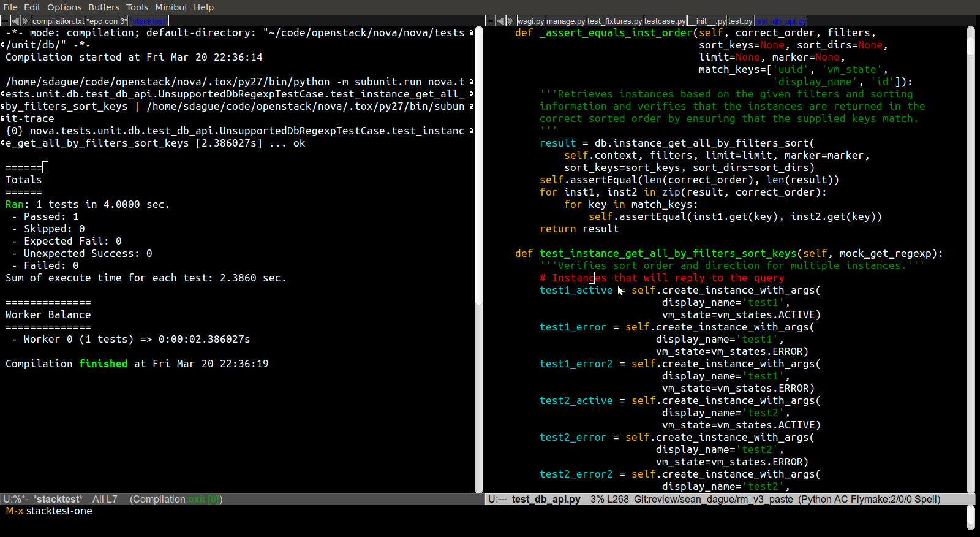The image size is (980, 537).
Task: Switch to the __init__.py tab
Action: (x=707, y=21)
